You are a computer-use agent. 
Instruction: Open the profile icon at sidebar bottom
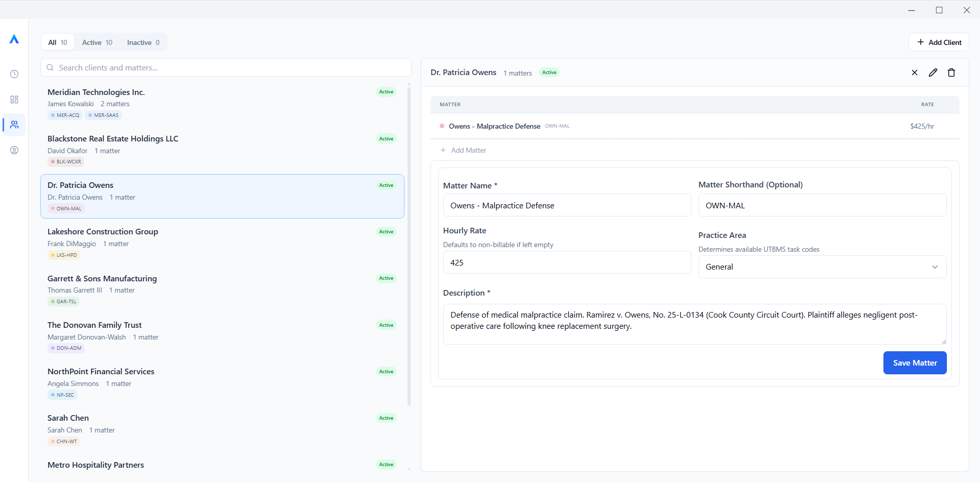14,150
